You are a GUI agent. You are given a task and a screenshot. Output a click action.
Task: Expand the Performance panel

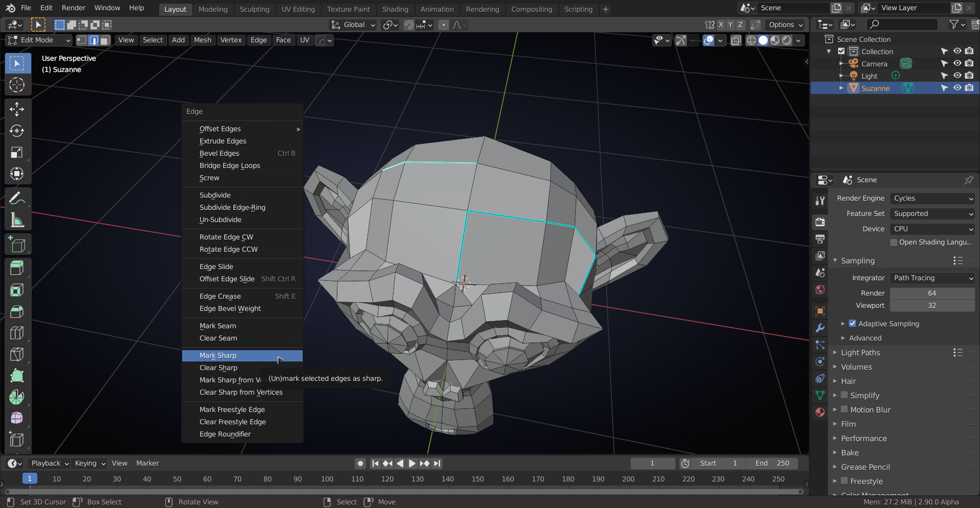(x=863, y=438)
